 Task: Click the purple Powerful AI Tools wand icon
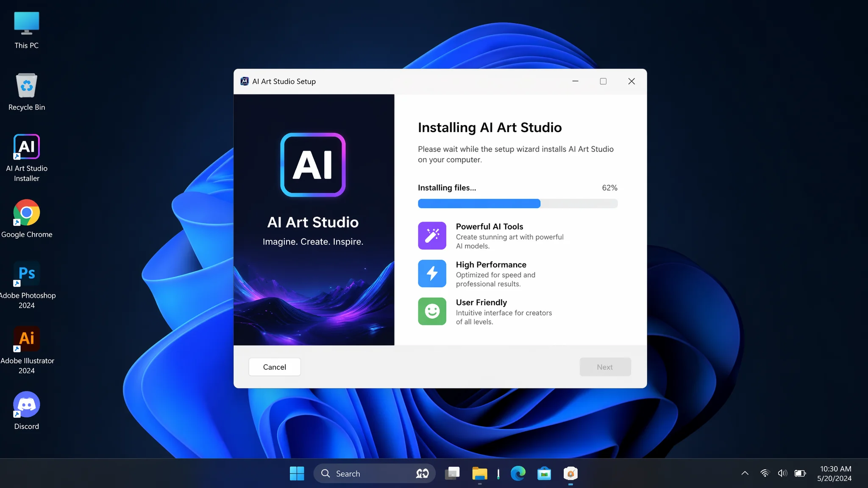(432, 236)
